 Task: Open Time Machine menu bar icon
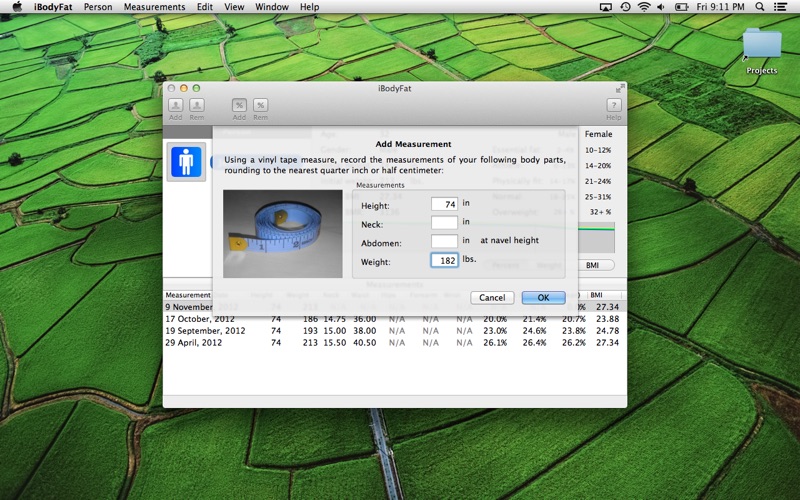[x=625, y=7]
